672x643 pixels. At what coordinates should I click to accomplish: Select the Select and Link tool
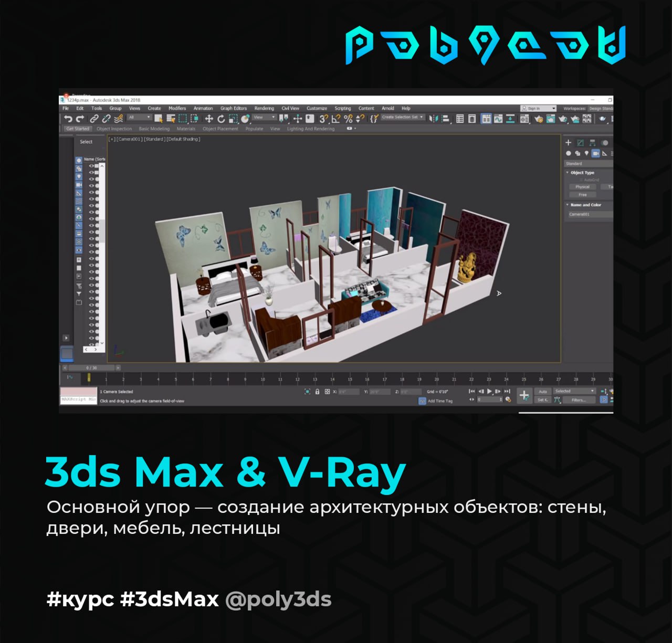(94, 119)
